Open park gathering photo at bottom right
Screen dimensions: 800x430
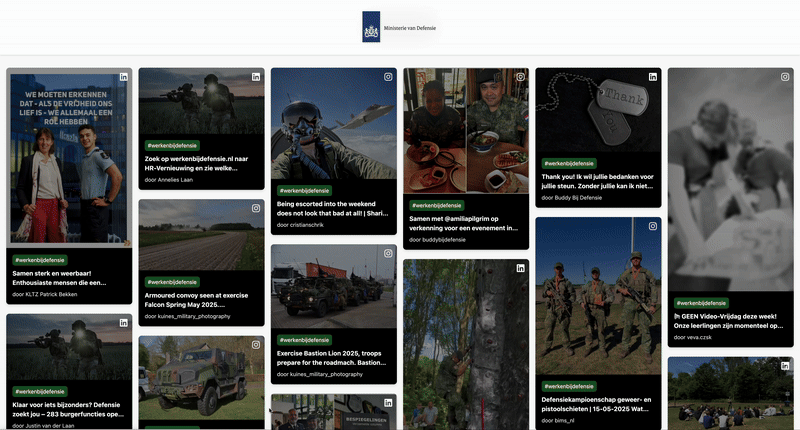(x=731, y=393)
